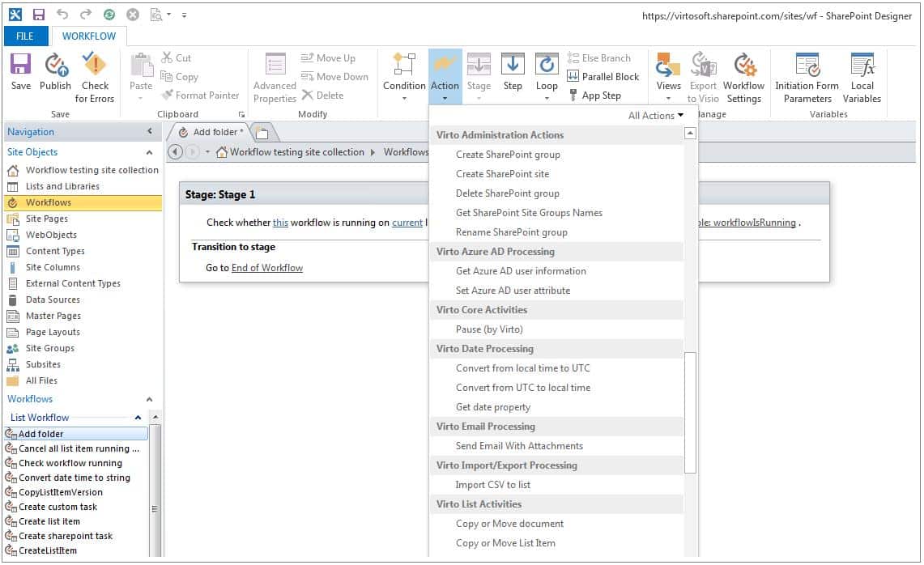This screenshot has width=924, height=565.
Task: Click Move Up in Modify group
Action: click(x=328, y=57)
